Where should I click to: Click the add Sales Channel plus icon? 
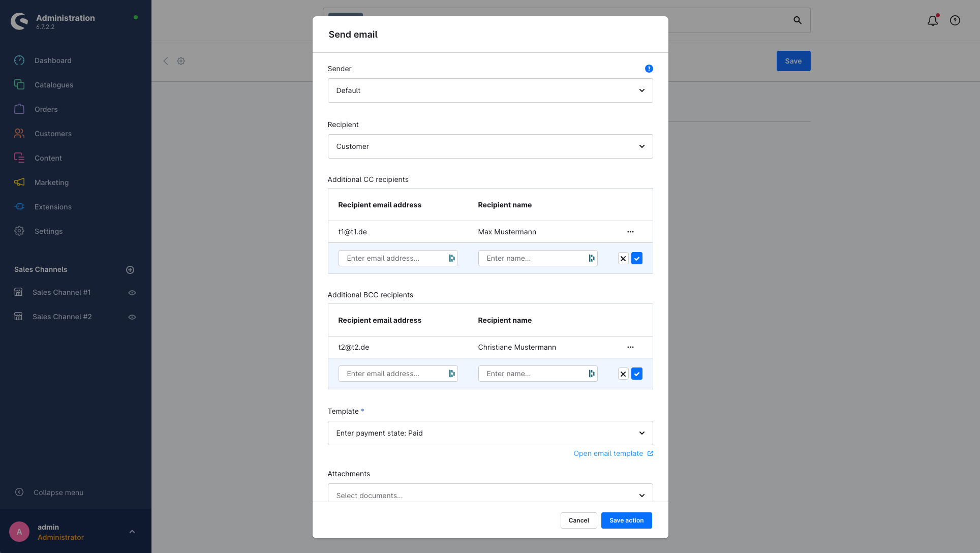coord(130,270)
